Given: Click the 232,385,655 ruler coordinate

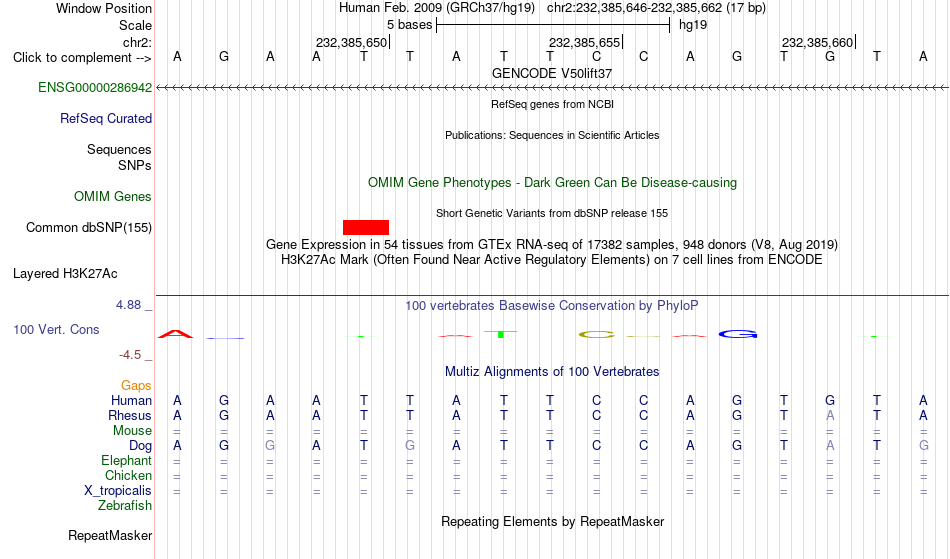Looking at the screenshot, I should tap(585, 42).
